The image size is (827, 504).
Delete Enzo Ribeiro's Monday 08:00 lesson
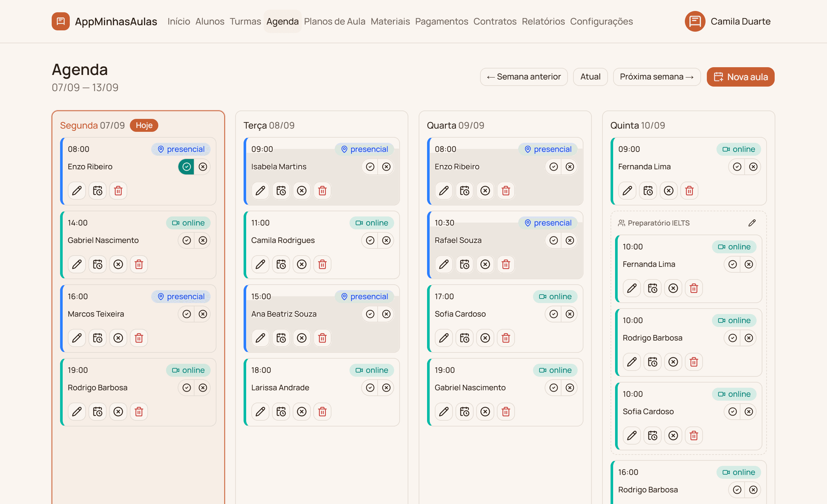tap(118, 191)
